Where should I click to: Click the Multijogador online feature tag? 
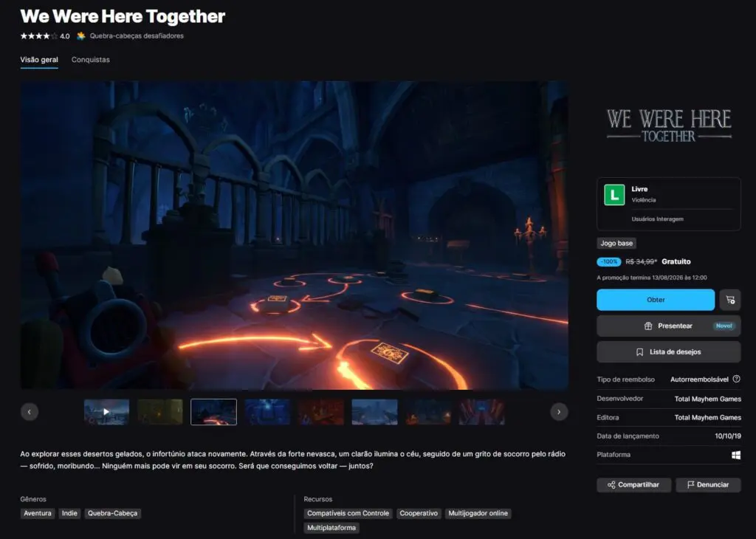tap(478, 513)
